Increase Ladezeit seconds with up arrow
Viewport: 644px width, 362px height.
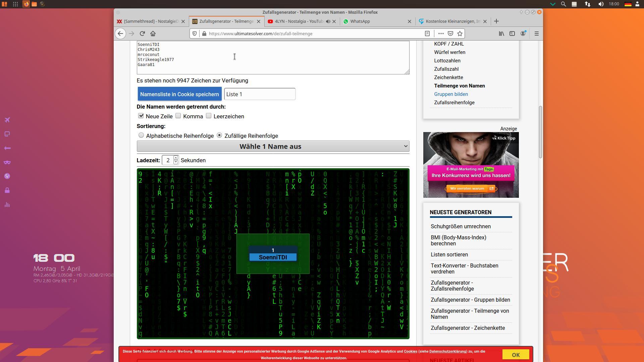pos(175,158)
